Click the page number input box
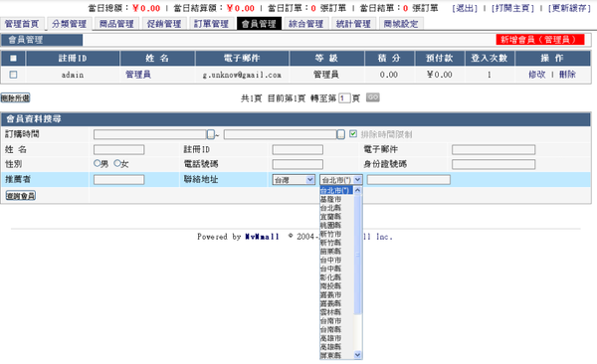Viewport: 597px width, 364px height. click(344, 98)
